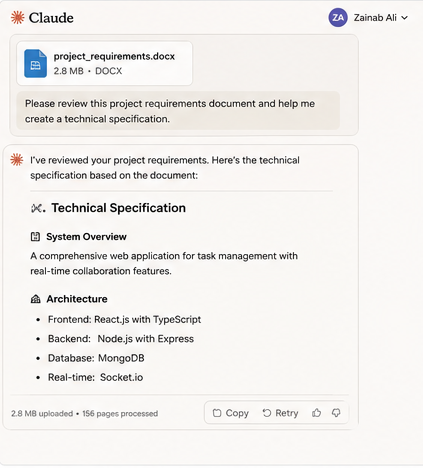Click the Architecture building icon

pyautogui.click(x=35, y=299)
